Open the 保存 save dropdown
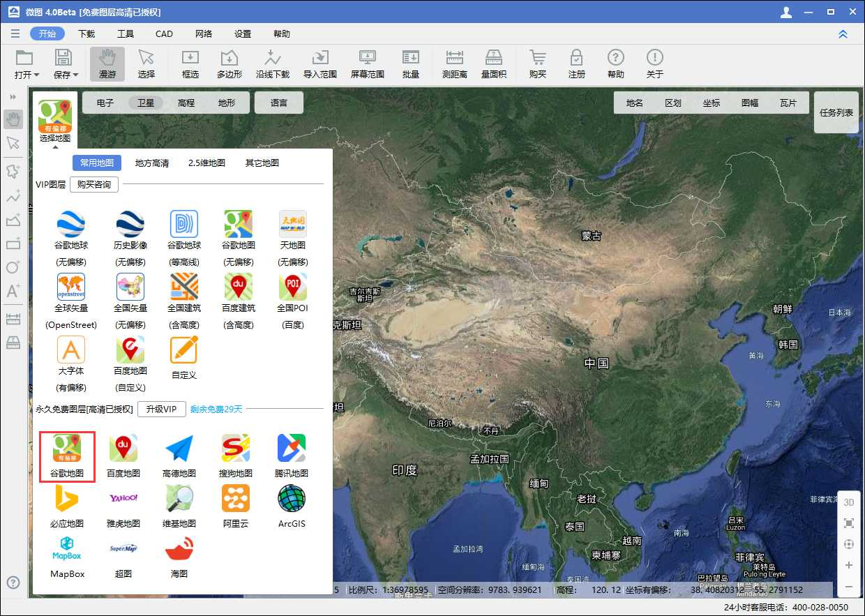Image resolution: width=865 pixels, height=616 pixels. (66, 64)
